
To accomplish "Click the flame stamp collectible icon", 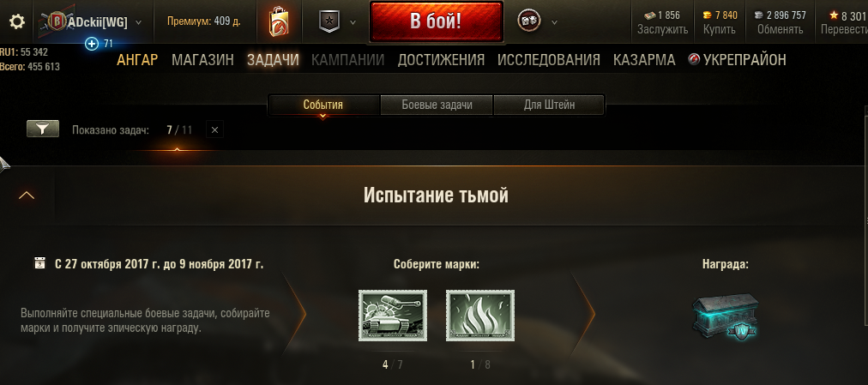I will point(480,316).
